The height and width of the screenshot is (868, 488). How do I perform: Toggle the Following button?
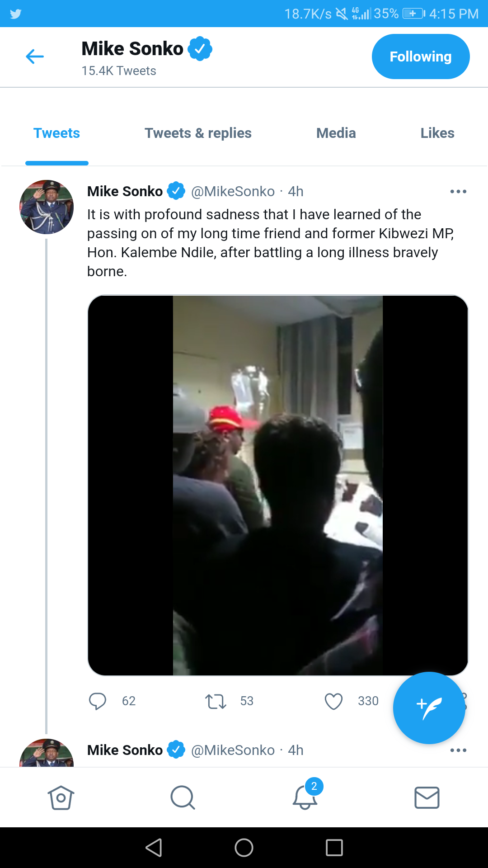[421, 57]
